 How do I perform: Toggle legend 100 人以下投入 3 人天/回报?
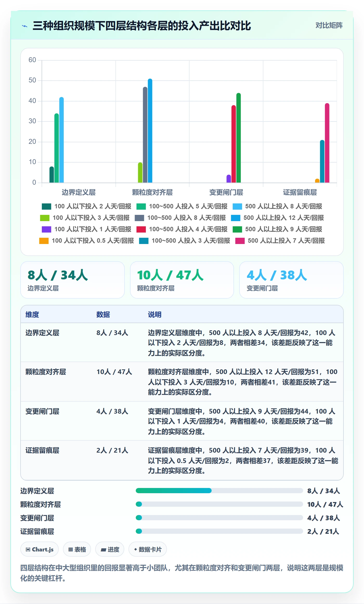[x=85, y=218]
